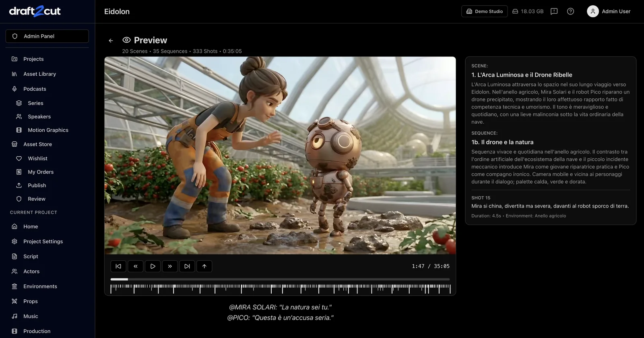Screen dimensions: 644x338
Task: Click the admin user avatar icon
Action: click(x=593, y=11)
